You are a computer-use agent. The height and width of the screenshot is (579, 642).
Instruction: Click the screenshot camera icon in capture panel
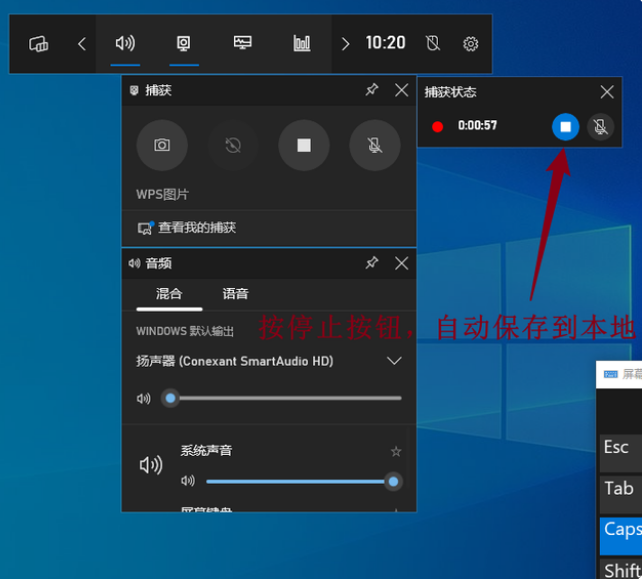(x=161, y=145)
